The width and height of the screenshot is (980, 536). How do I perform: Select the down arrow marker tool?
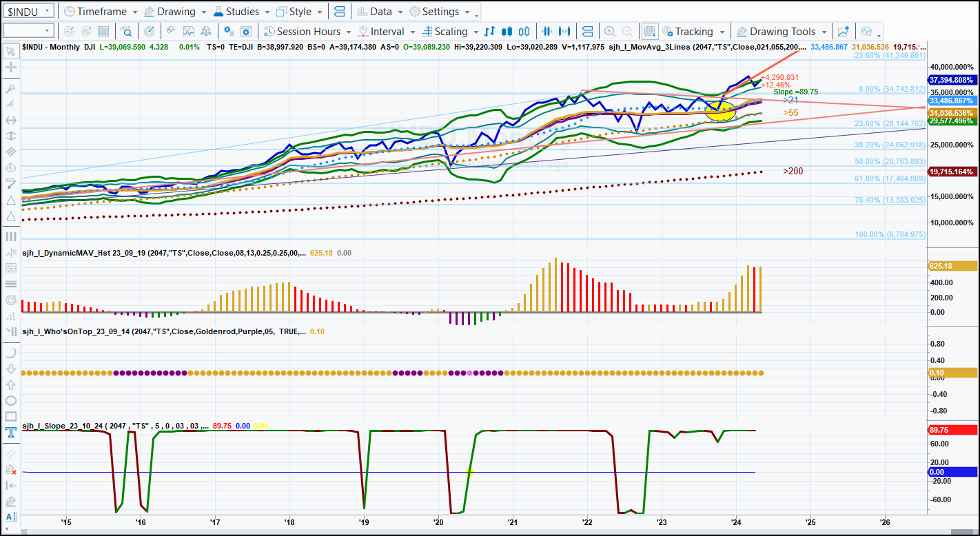10,369
